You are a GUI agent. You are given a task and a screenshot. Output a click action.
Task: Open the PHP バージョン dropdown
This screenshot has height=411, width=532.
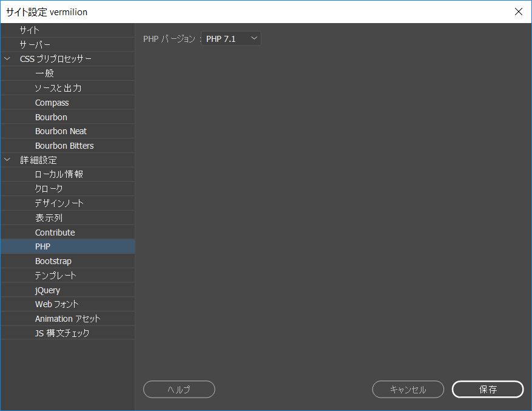click(x=231, y=38)
